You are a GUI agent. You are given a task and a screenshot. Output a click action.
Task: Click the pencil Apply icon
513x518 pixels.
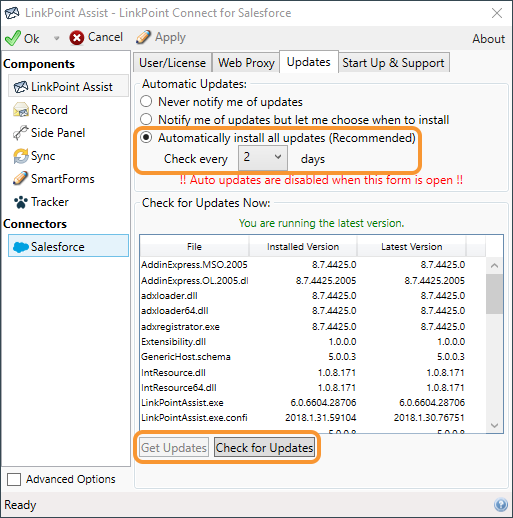[x=143, y=37]
